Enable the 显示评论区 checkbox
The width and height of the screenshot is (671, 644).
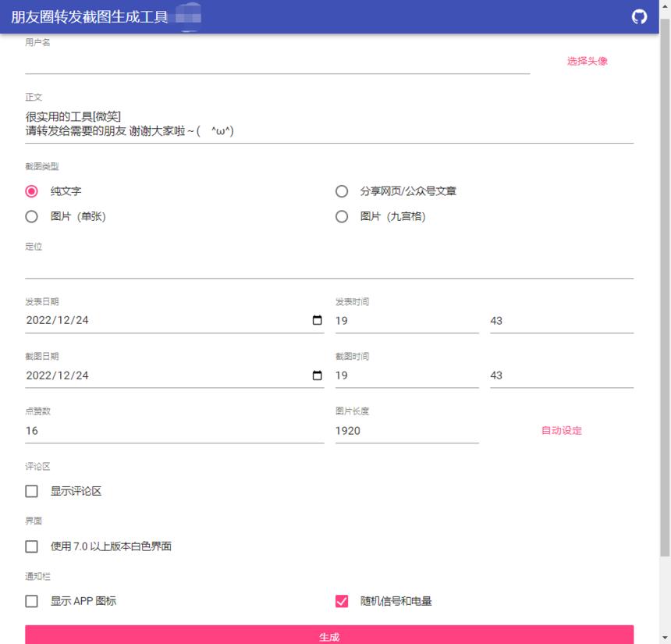31,491
